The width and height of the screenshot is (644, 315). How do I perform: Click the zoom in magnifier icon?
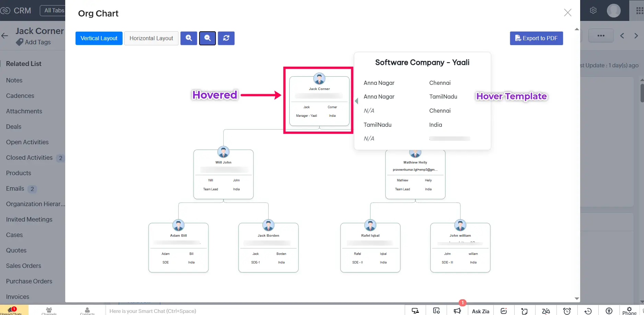pyautogui.click(x=189, y=38)
